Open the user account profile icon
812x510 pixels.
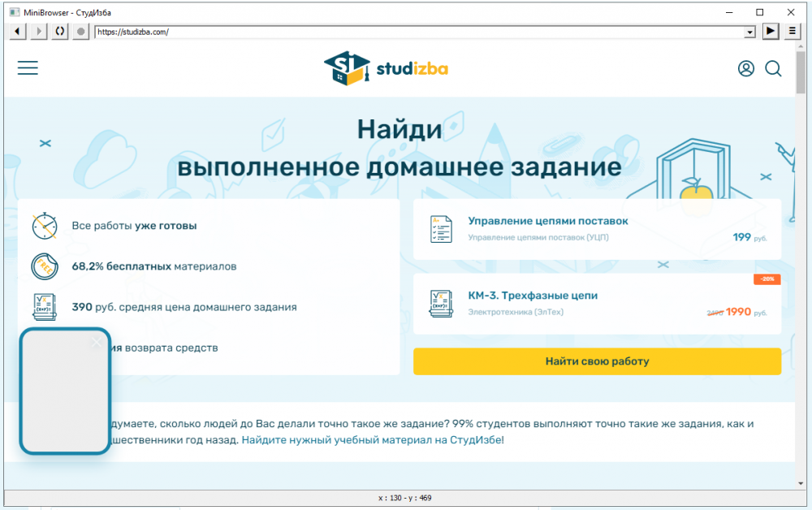pyautogui.click(x=745, y=68)
